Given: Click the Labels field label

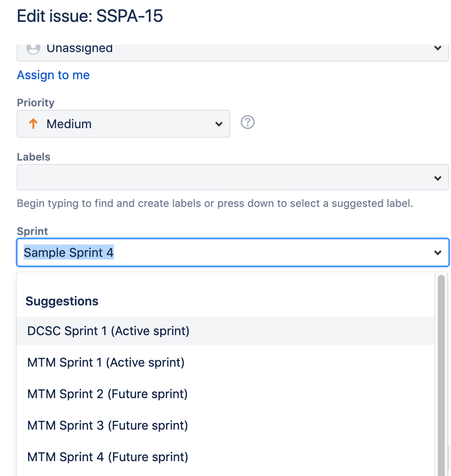Looking at the screenshot, I should (33, 157).
